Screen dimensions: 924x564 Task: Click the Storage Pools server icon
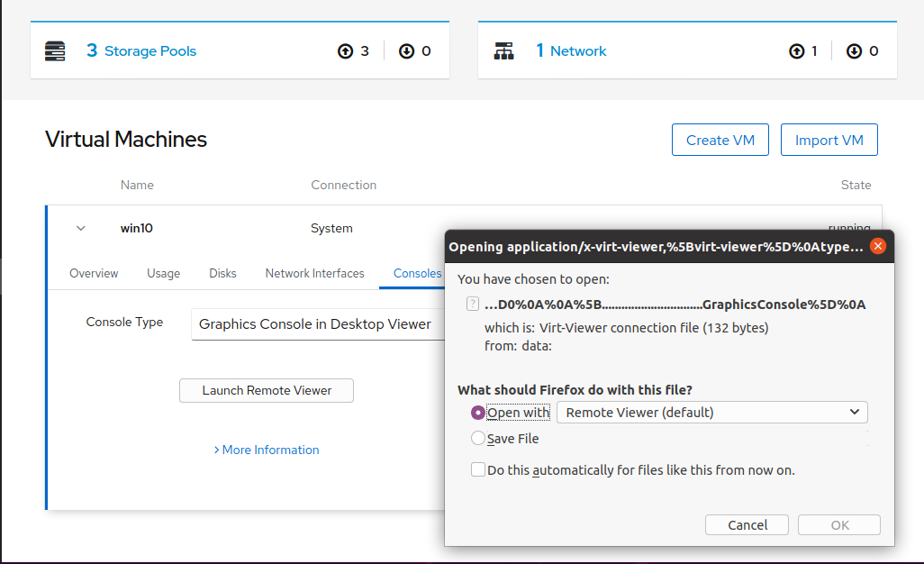coord(55,51)
